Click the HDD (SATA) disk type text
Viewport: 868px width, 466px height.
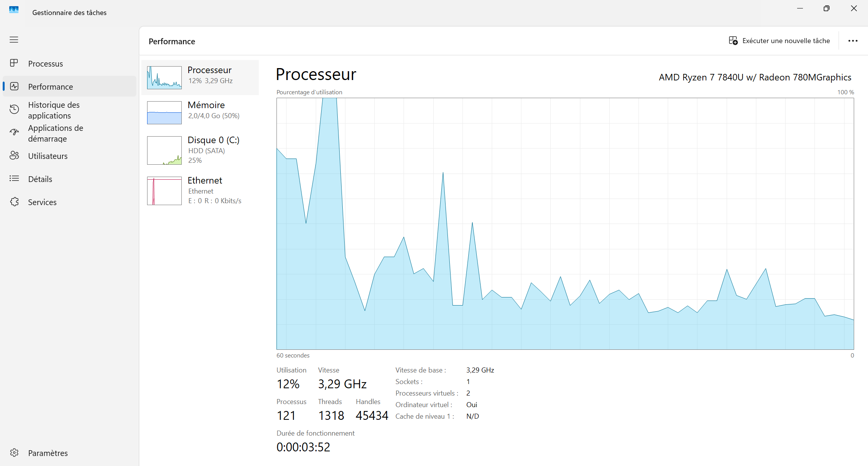tap(206, 151)
